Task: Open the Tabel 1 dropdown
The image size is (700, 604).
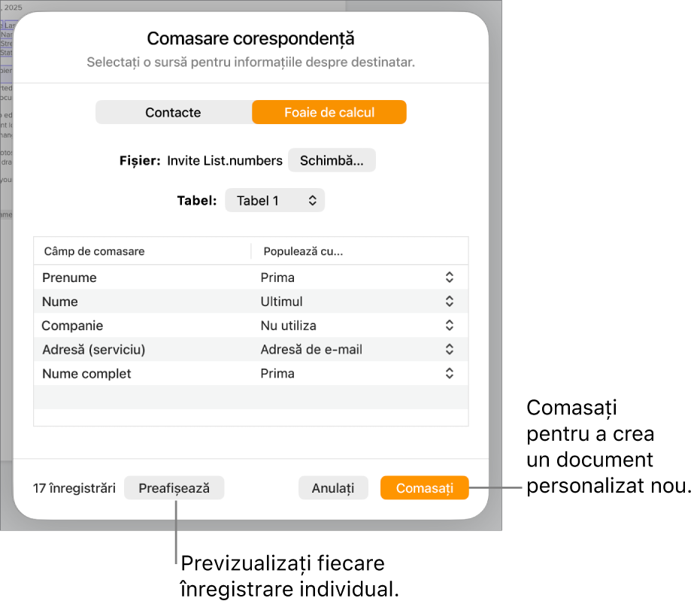Action: [x=274, y=201]
